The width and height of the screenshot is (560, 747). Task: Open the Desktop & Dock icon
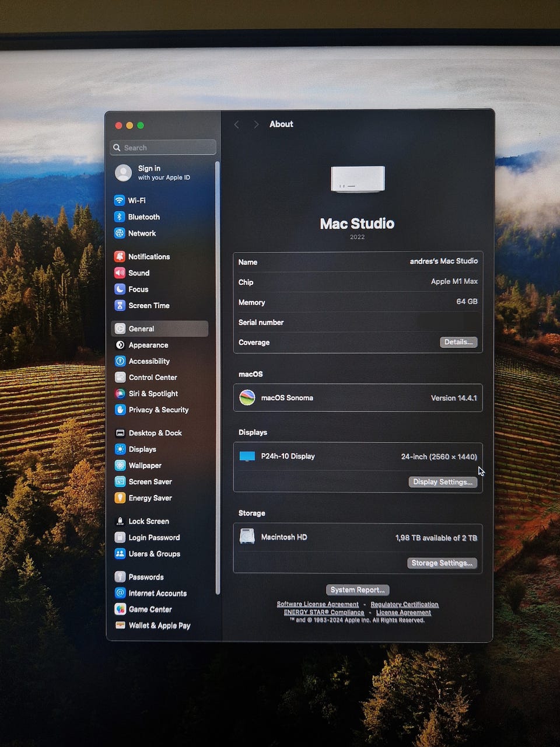[x=120, y=433]
